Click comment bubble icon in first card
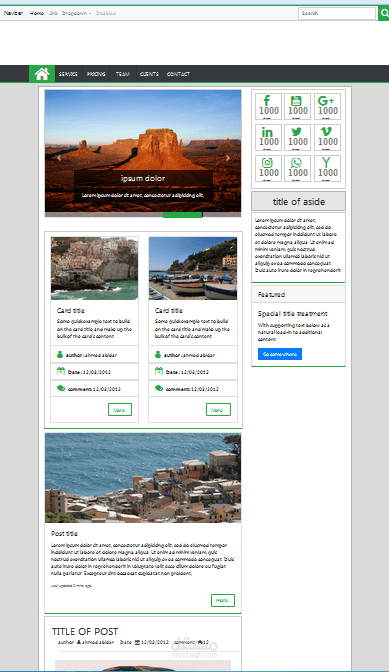389x672 pixels. point(61,388)
